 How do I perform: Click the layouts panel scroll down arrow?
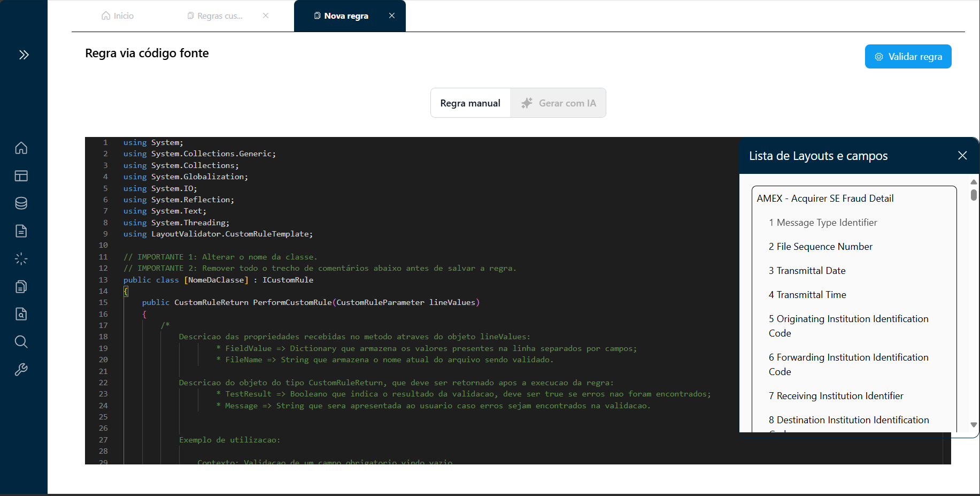click(x=974, y=425)
